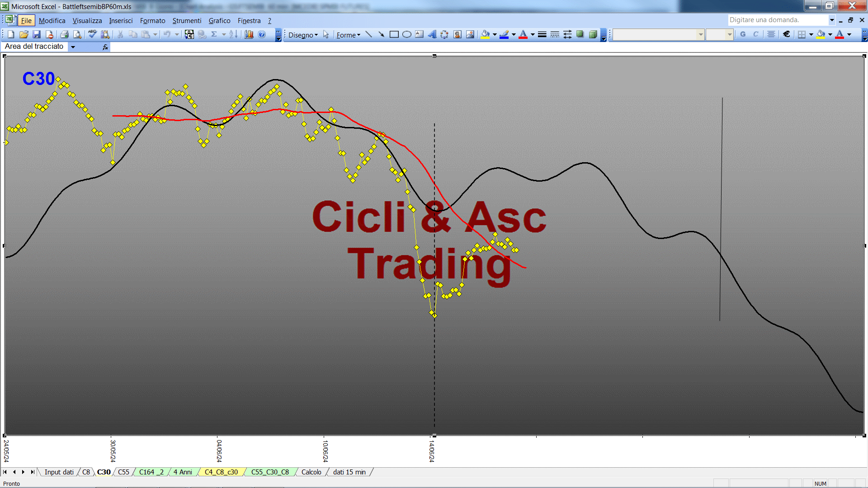The width and height of the screenshot is (868, 488).
Task: Toggle italic (C) formatting
Action: (x=755, y=34)
